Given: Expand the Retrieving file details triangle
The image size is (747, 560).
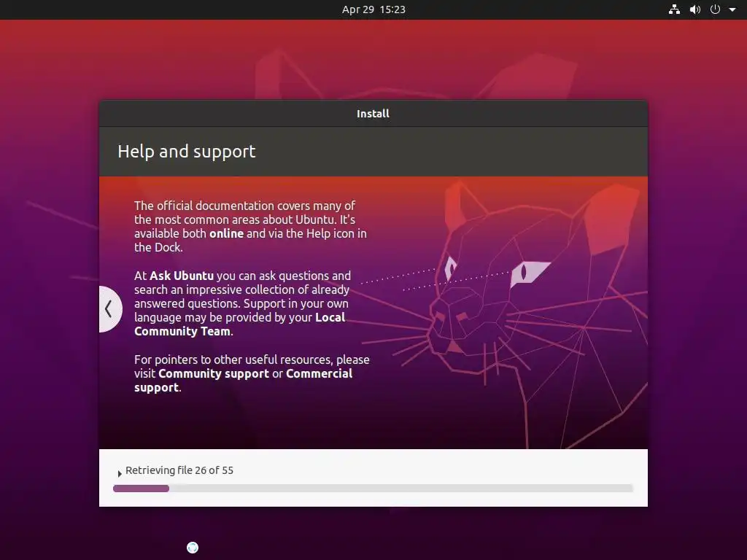Looking at the screenshot, I should click(120, 473).
